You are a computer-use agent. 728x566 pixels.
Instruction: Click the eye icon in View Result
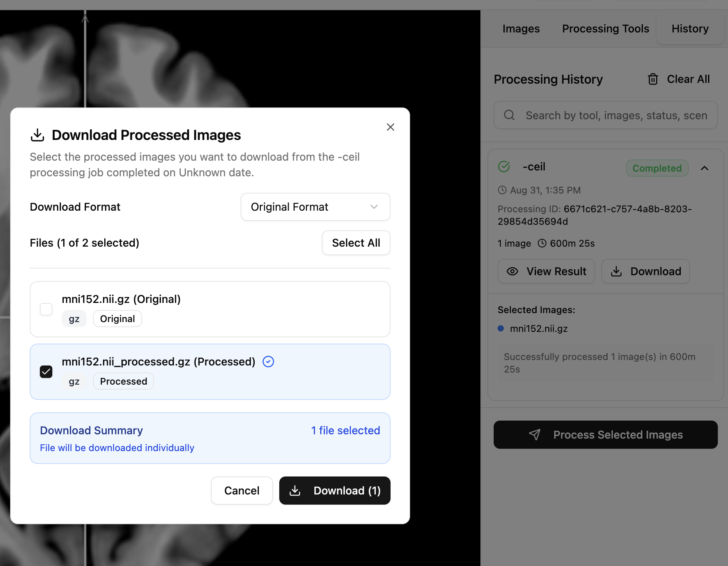click(512, 272)
